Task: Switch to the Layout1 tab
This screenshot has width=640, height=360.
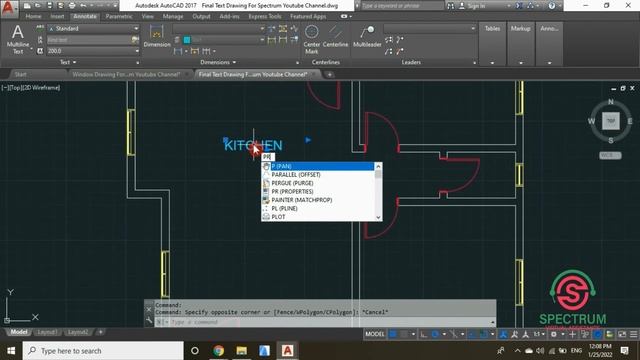Action: (x=47, y=332)
